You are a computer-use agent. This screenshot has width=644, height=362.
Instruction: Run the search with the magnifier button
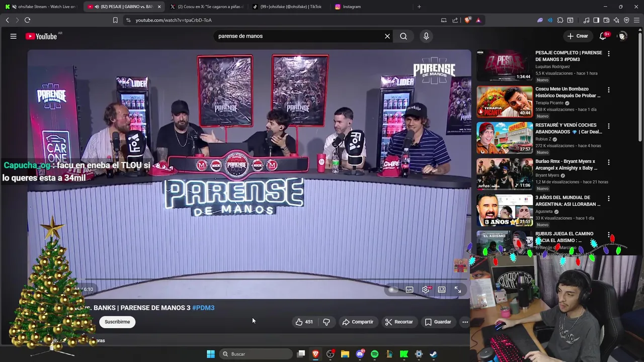[x=404, y=36]
